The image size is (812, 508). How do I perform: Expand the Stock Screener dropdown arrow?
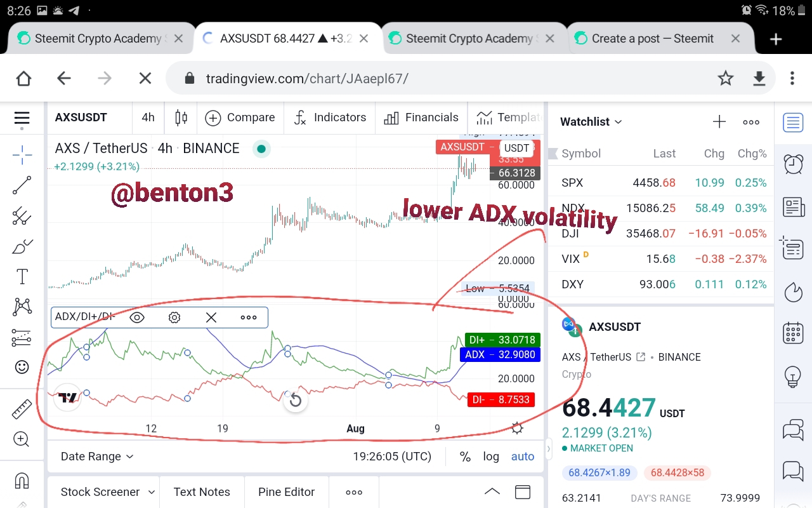(152, 492)
